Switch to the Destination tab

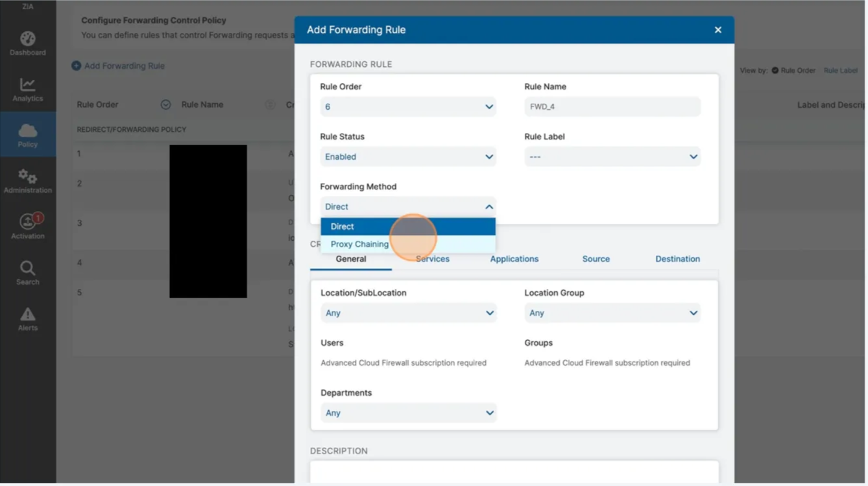tap(677, 259)
